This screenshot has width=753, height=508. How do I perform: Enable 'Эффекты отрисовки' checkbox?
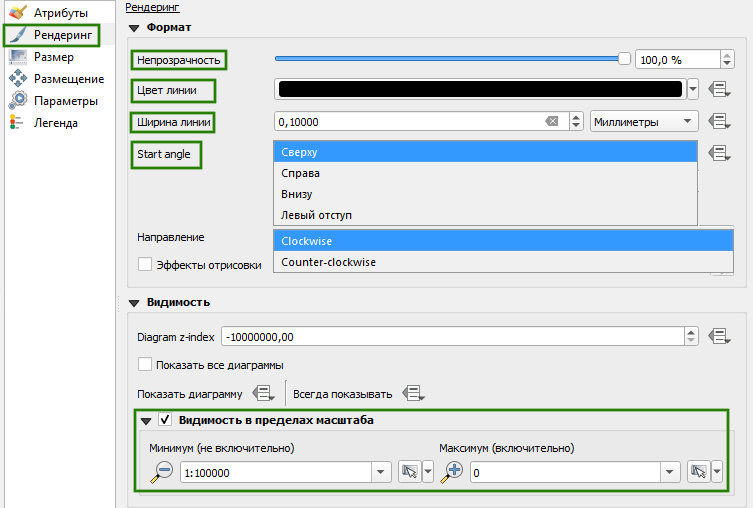coord(145,265)
